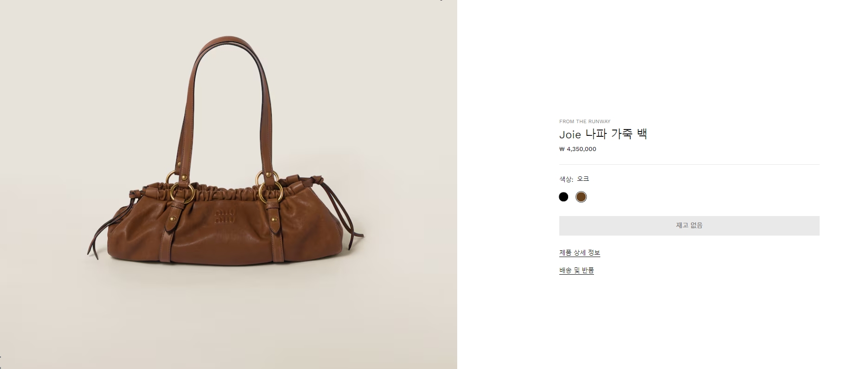Click the 색상 color label
Viewport: 868px width, 369px height.
(x=566, y=179)
